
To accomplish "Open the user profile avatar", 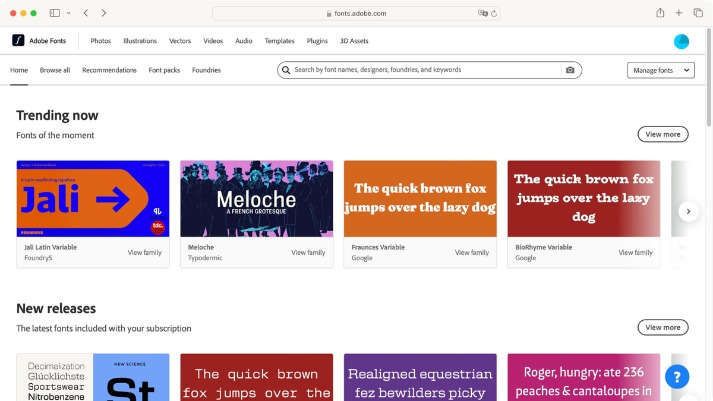I will click(x=681, y=41).
